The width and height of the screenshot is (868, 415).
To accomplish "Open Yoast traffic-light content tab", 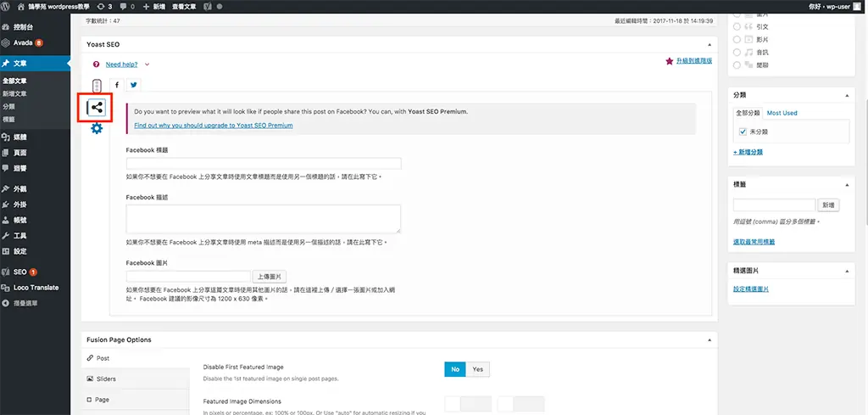I will (x=97, y=85).
